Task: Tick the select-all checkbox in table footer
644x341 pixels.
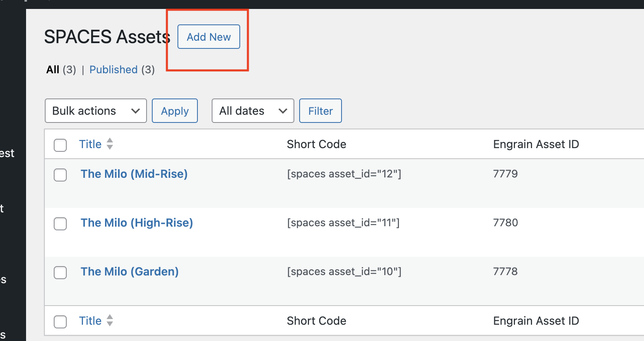Action: (60, 321)
